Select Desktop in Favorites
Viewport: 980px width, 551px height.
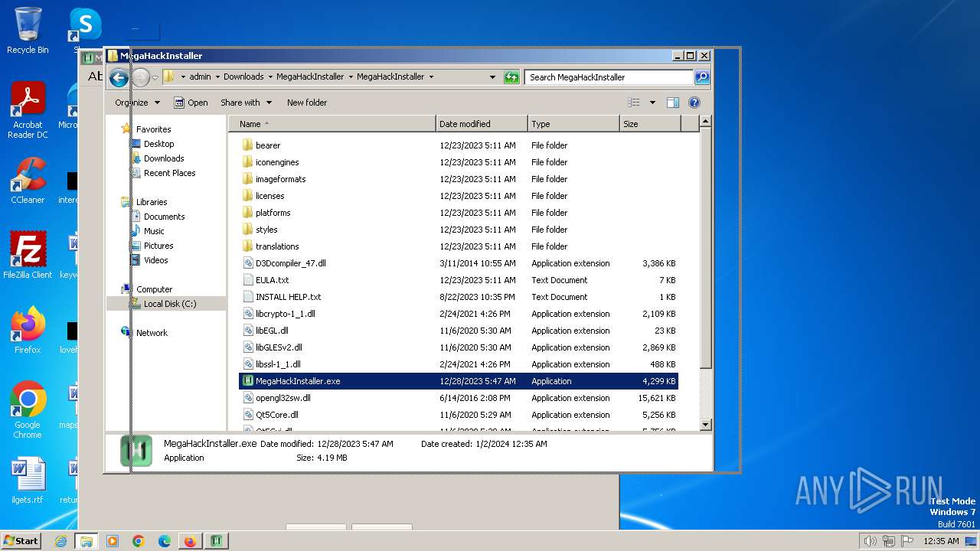coord(158,144)
